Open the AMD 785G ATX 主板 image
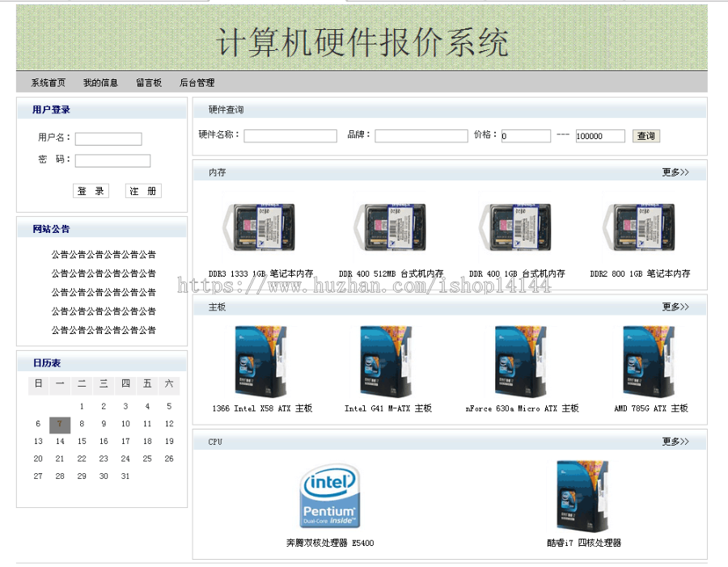Image resolution: width=728 pixels, height=567 pixels. (x=649, y=362)
